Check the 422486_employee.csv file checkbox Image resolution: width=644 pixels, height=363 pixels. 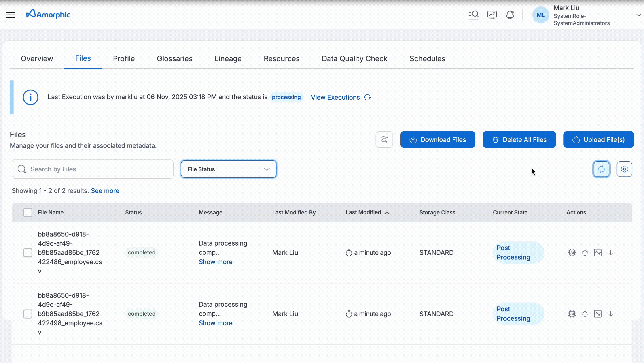click(x=28, y=253)
